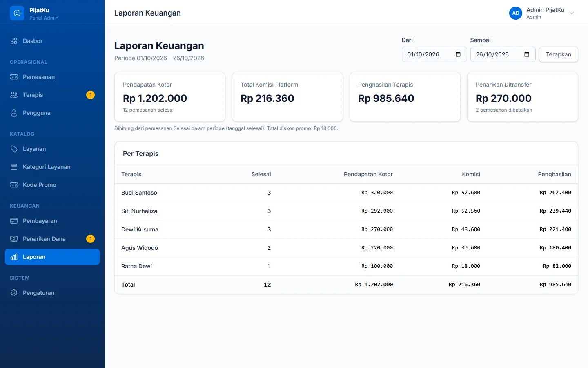Open the Pengguna menu item

tap(52, 113)
